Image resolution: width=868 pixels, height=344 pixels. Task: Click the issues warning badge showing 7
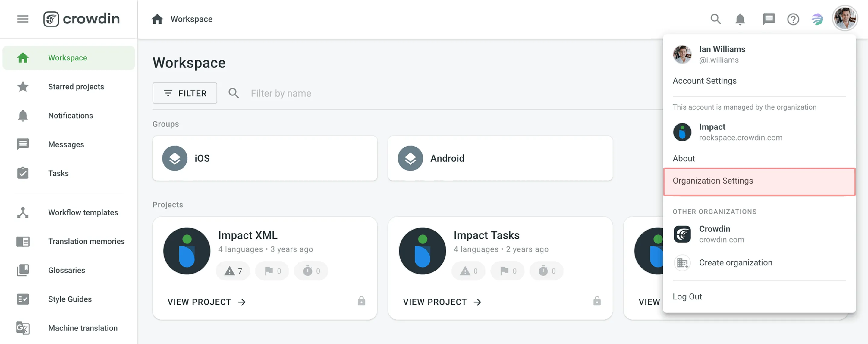click(233, 271)
